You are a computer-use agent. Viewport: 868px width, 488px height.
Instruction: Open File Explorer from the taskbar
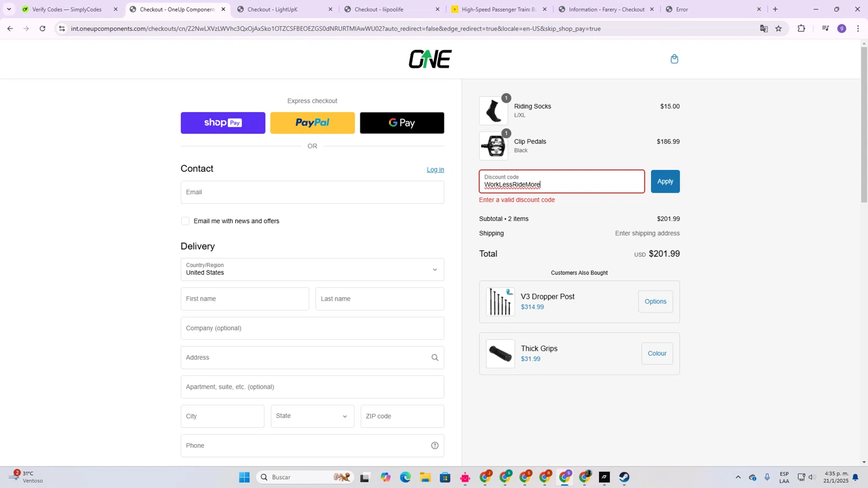click(425, 478)
